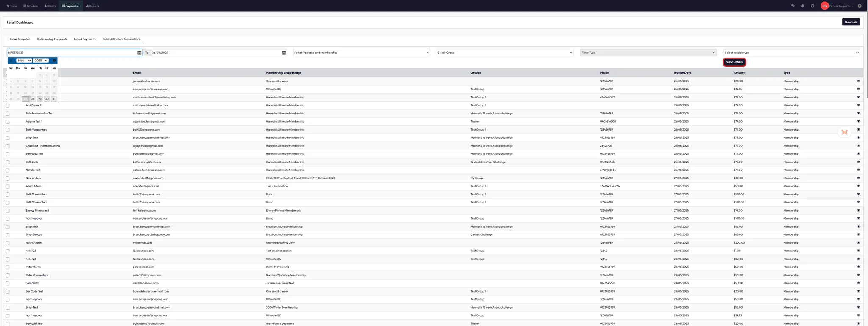Image resolution: width=868 pixels, height=326 pixels.
Task: Open the month dropdown showing May
Action: [24, 61]
